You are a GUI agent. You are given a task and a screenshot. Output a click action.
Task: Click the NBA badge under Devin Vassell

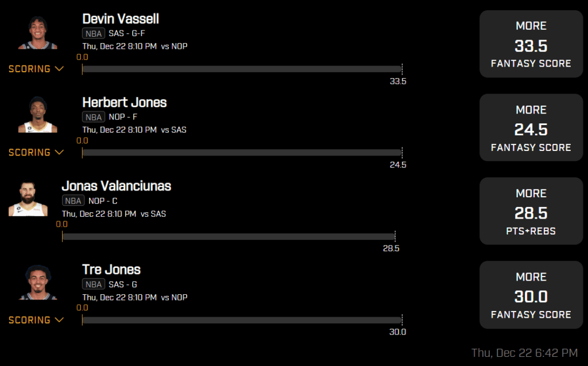point(93,33)
